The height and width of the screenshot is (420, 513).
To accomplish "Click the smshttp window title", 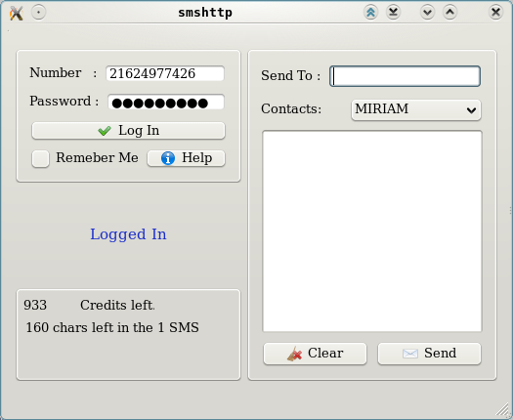I will (x=205, y=13).
